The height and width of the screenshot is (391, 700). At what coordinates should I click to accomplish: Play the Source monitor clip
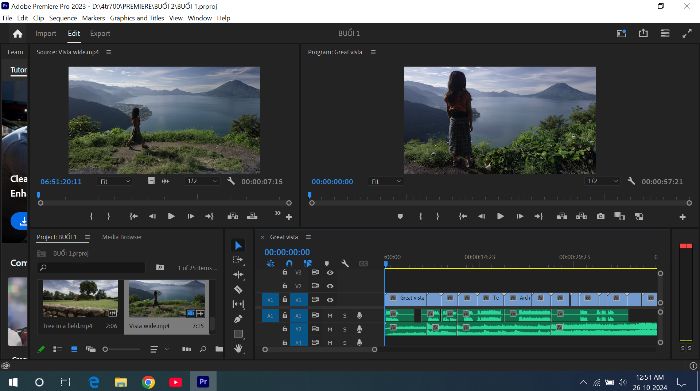171,216
